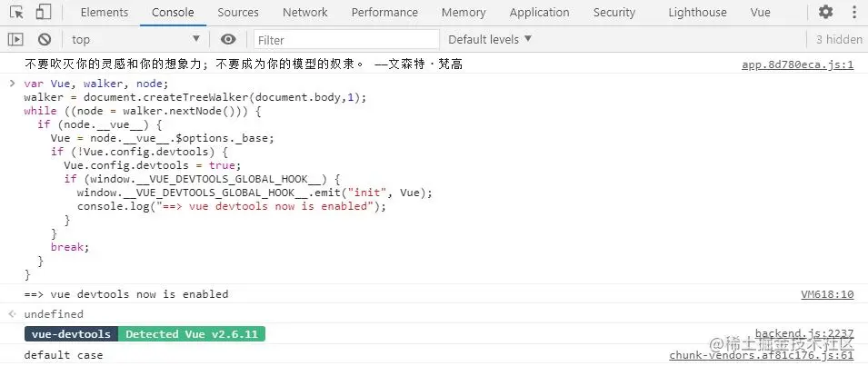Open the VM618:10 source link
Image resolution: width=868 pixels, height=366 pixels.
click(x=826, y=294)
